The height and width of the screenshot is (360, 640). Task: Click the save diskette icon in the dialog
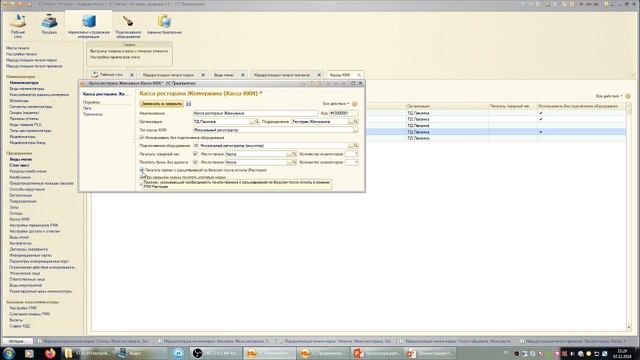point(189,104)
